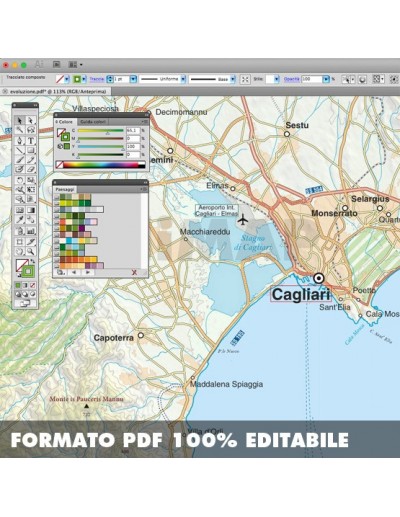400x517 pixels.
Task: Select the Zoom magnifier tool
Action: [30, 251]
